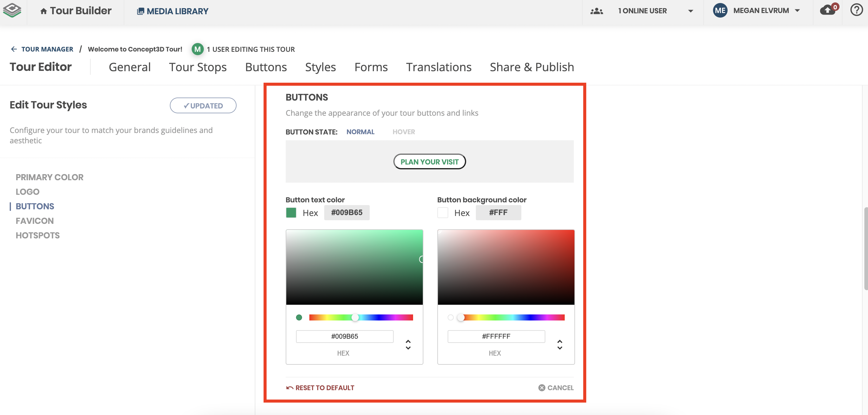Click the green M editing user avatar
Viewport: 868px width, 415px height.
(x=197, y=49)
